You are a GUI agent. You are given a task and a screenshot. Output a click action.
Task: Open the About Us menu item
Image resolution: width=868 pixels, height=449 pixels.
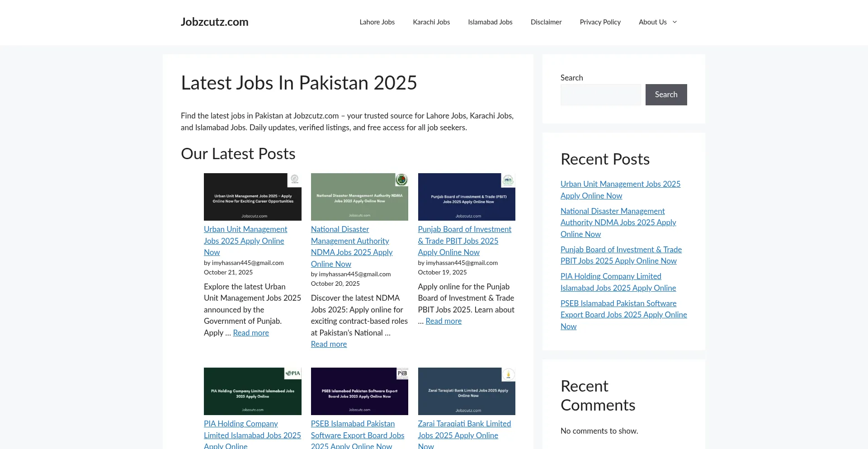(652, 22)
